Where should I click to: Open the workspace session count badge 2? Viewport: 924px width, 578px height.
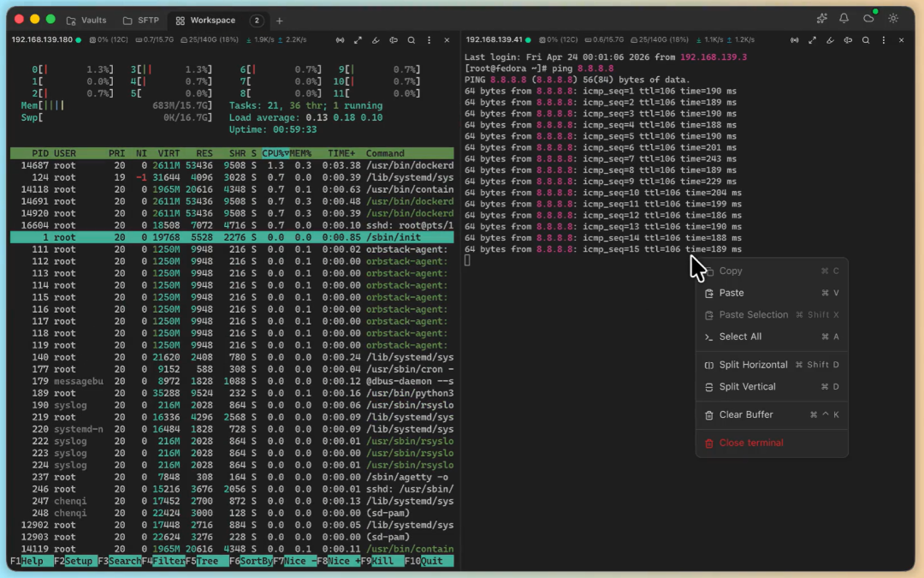(257, 20)
